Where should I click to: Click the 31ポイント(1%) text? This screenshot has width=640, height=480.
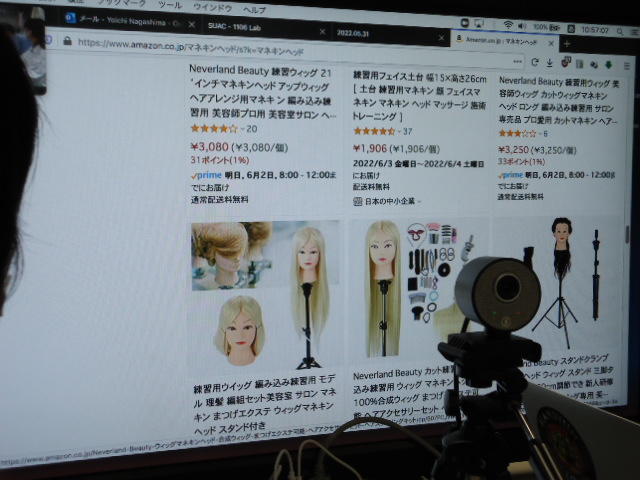220,160
